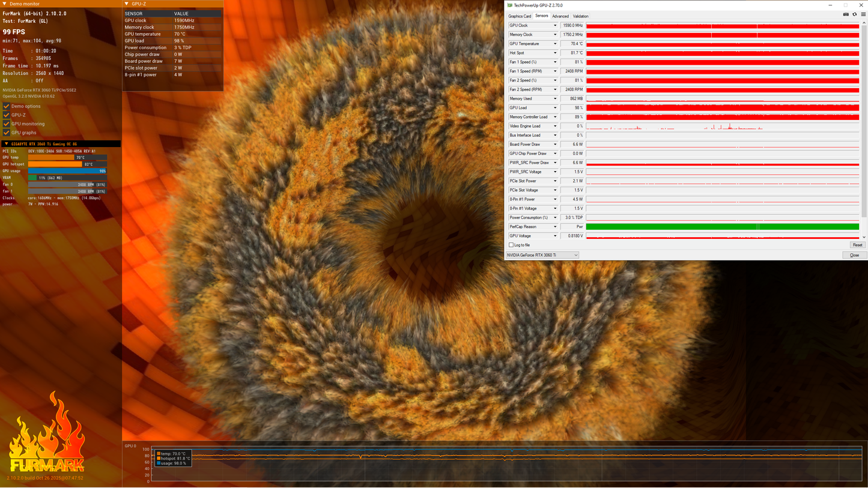Open the PWR_SRC Voltage dropdown

[555, 172]
